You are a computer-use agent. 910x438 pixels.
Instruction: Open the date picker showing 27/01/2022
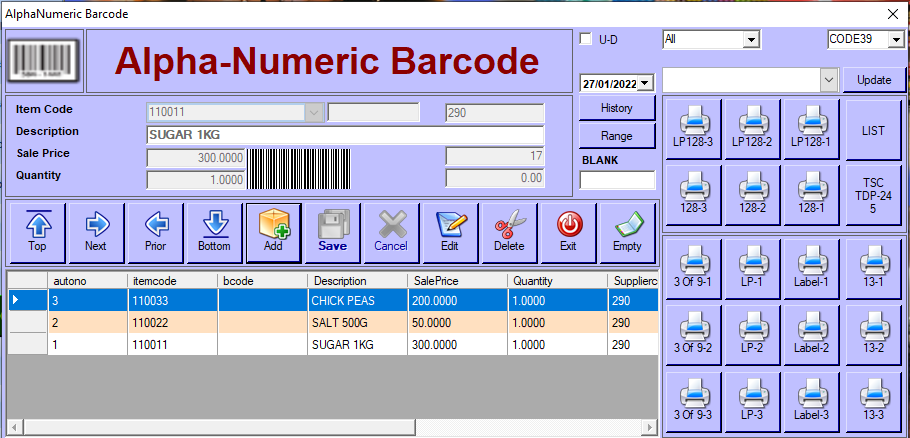[x=644, y=83]
